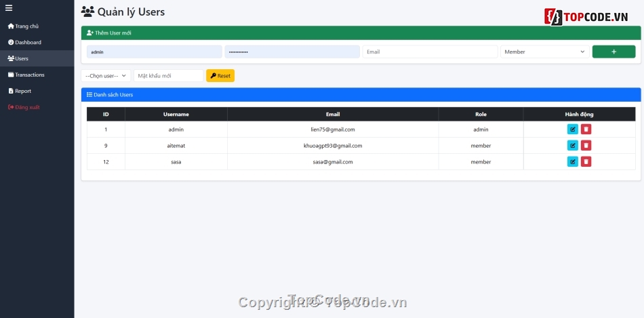Click username aitemat cell
The image size is (644, 318).
pos(176,146)
